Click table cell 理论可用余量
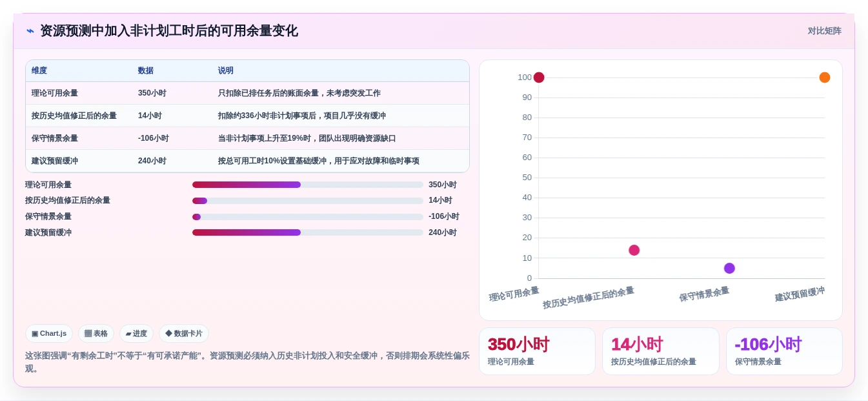 click(55, 94)
